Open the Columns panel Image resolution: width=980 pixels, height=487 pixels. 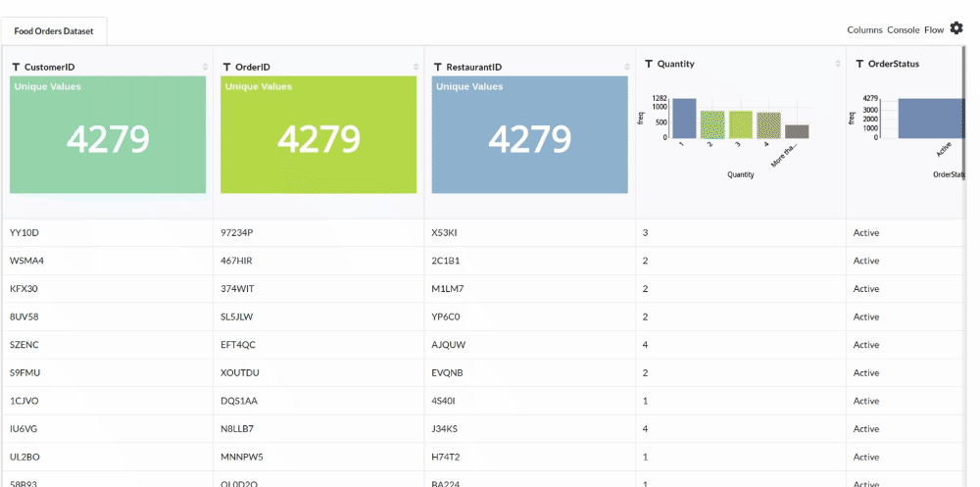point(865,30)
